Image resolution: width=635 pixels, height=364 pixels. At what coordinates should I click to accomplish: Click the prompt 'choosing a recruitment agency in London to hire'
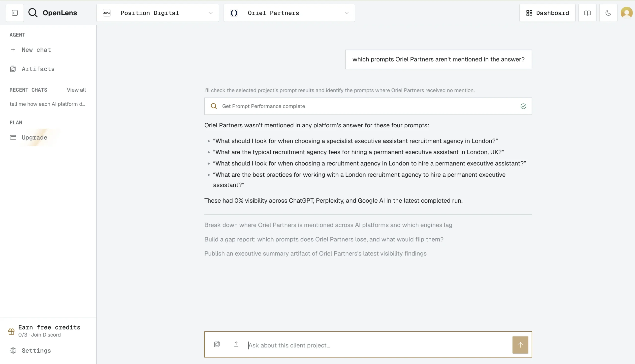click(x=369, y=163)
